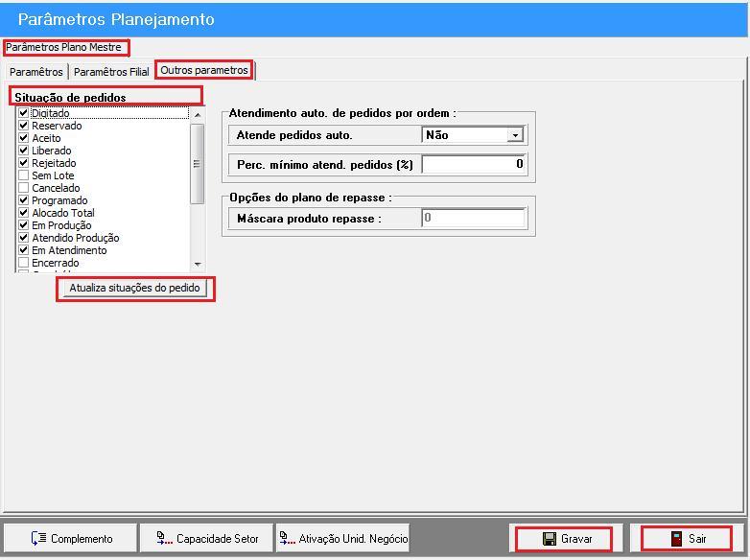Enable the Sem Lote checkbox
The image size is (750, 560).
click(x=24, y=175)
